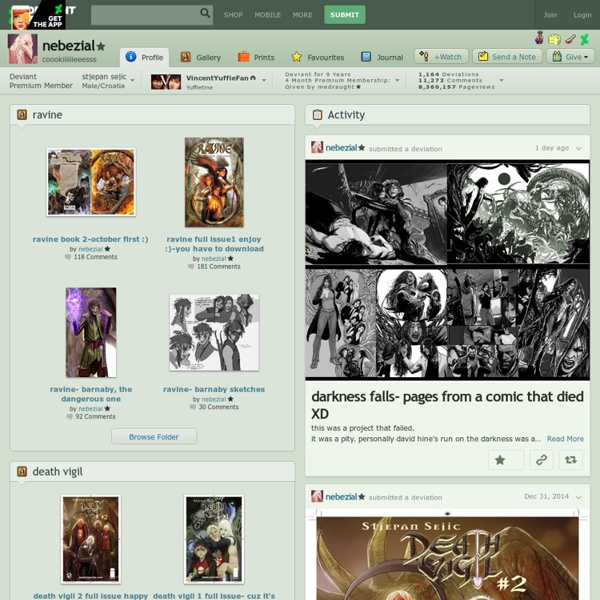The image size is (600, 600).
Task: Click the green DeviantArt badge icon
Action: click(x=584, y=39)
